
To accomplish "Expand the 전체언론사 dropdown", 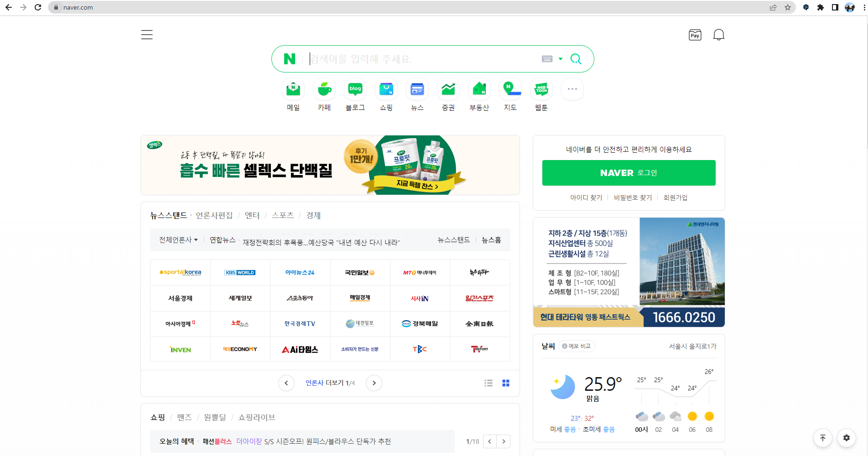I will [x=178, y=240].
